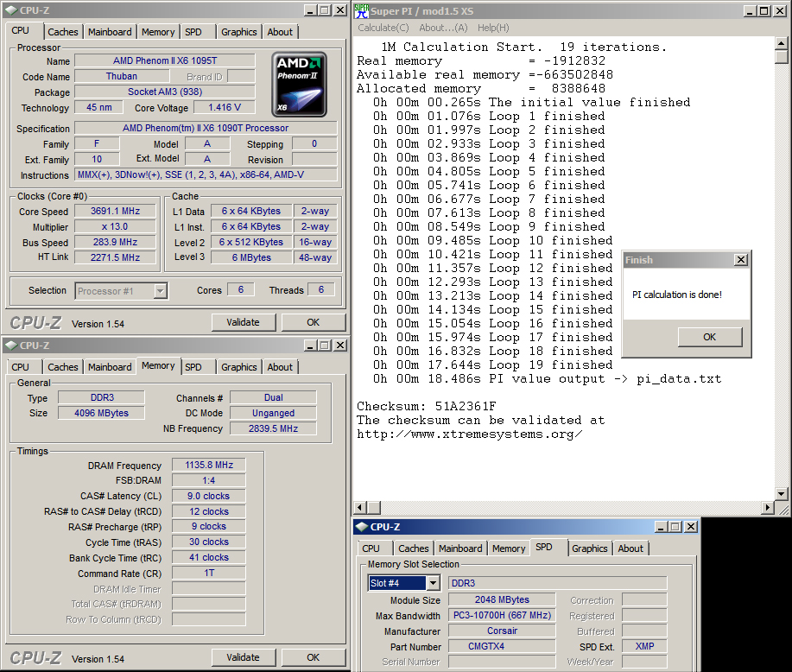
Task: Switch to Mainboard tab in top CPU-Z window
Action: [110, 32]
